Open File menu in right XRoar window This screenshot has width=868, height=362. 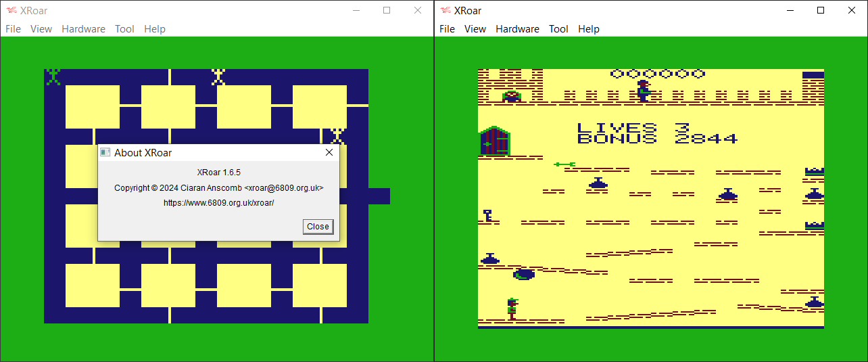pos(447,29)
